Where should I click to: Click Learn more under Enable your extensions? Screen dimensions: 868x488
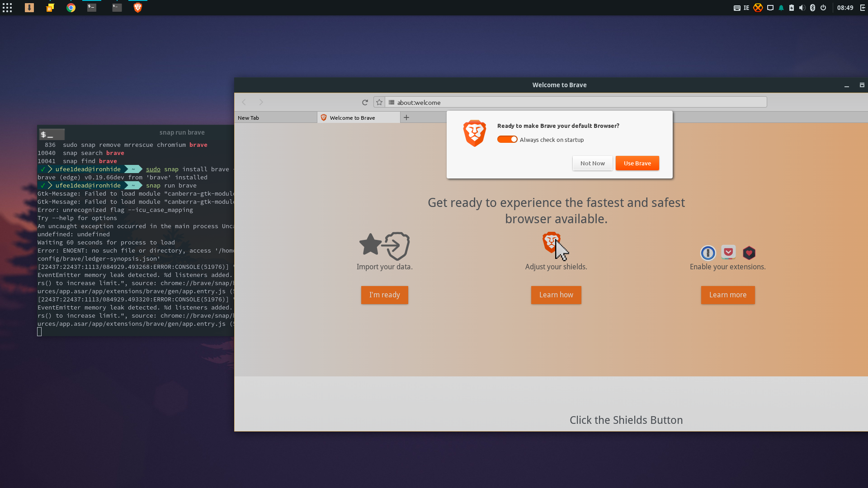tap(728, 295)
